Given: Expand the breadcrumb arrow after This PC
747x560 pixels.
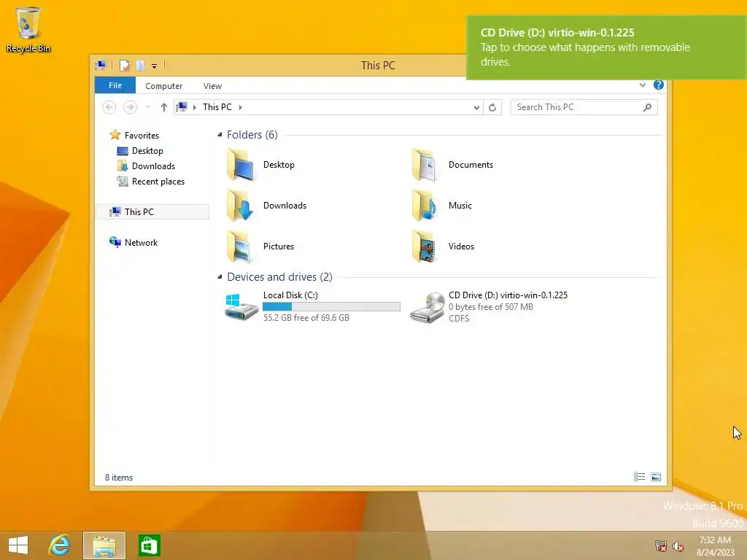Looking at the screenshot, I should click(x=241, y=107).
